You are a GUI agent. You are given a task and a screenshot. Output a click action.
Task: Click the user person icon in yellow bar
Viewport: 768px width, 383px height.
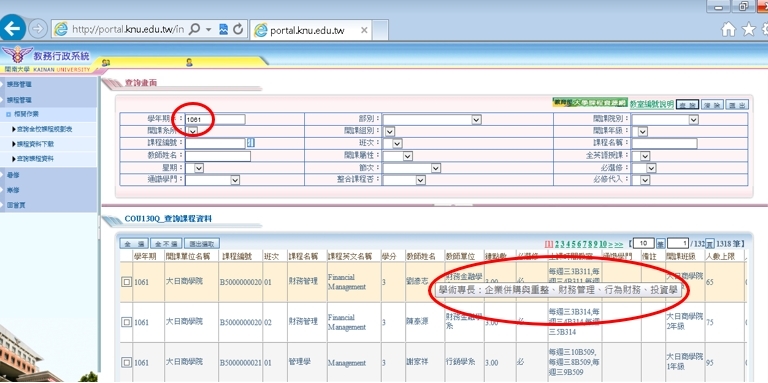pos(189,62)
